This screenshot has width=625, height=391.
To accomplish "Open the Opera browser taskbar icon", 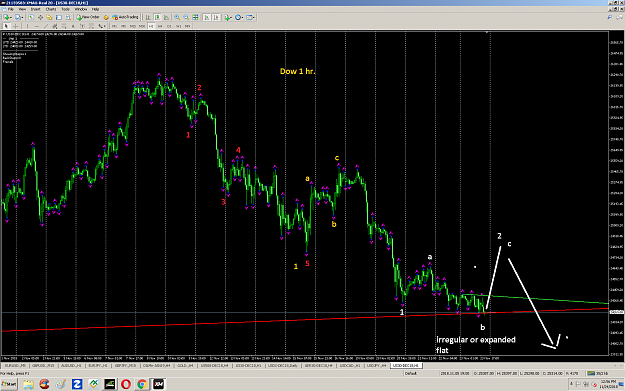I will 126,384.
